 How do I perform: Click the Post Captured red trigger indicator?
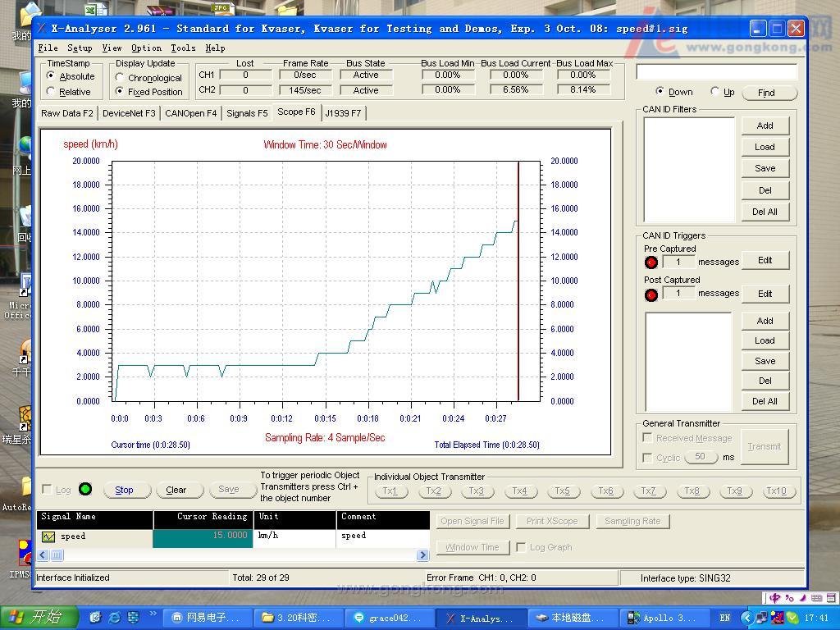click(x=651, y=294)
